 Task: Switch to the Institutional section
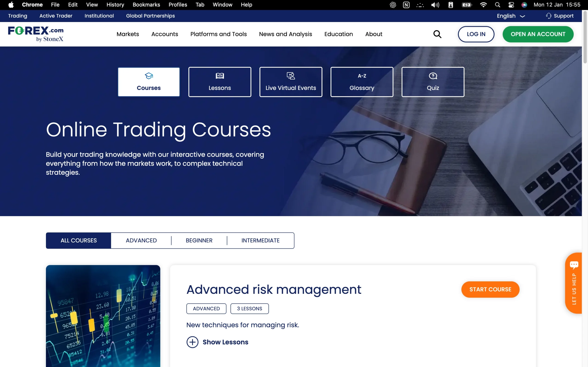[x=99, y=16]
